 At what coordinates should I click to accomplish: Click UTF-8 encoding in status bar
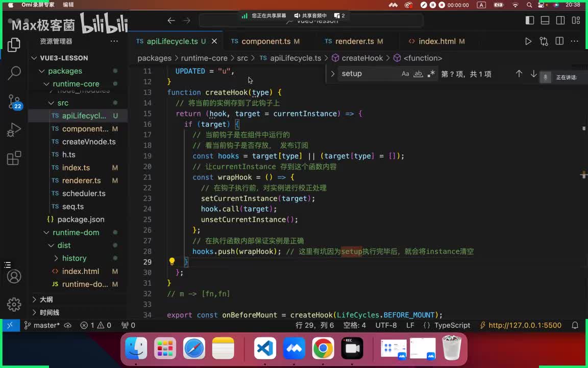(x=386, y=325)
